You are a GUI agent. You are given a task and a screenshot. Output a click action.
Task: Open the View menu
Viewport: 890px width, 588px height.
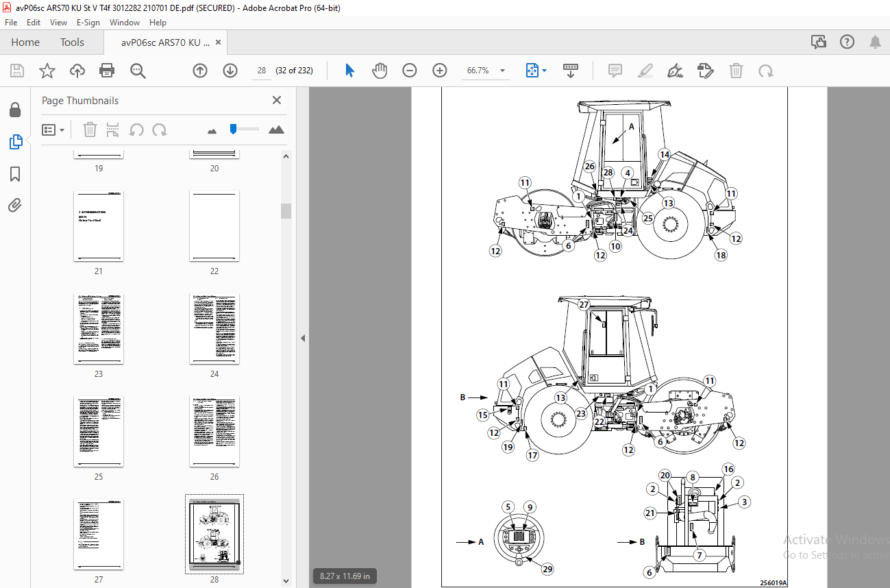pyautogui.click(x=59, y=22)
